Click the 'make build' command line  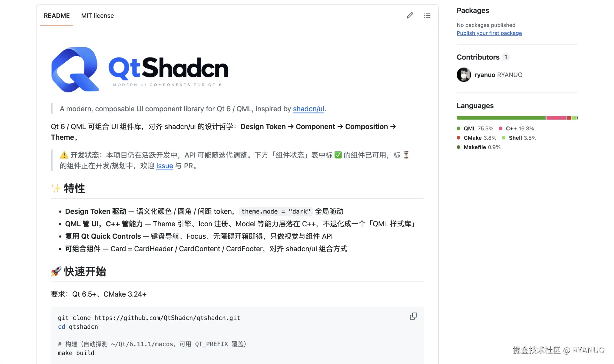(76, 353)
